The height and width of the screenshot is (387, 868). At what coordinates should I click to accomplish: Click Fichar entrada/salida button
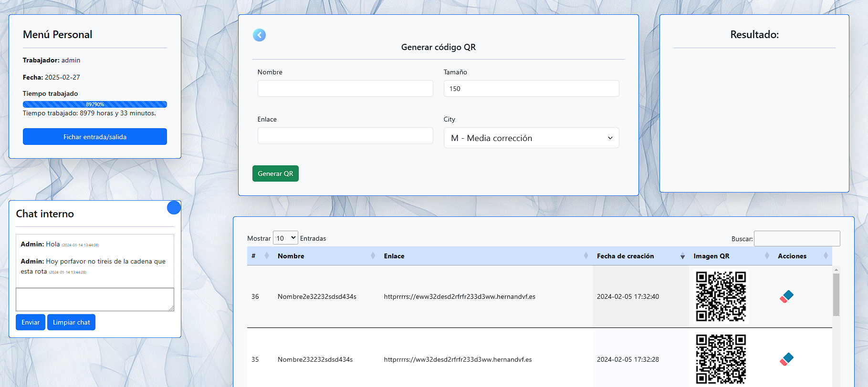point(95,137)
